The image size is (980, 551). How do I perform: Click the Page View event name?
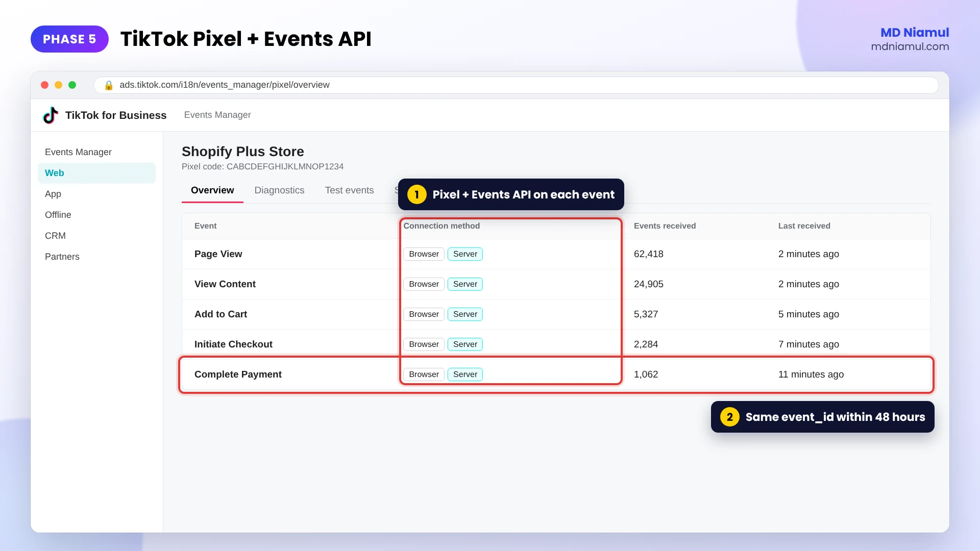218,254
